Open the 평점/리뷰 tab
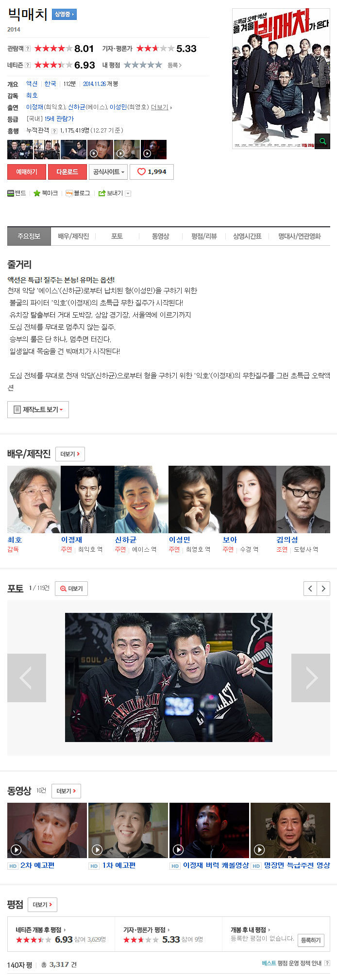Viewport: 337px width, 980px height. 204,236
